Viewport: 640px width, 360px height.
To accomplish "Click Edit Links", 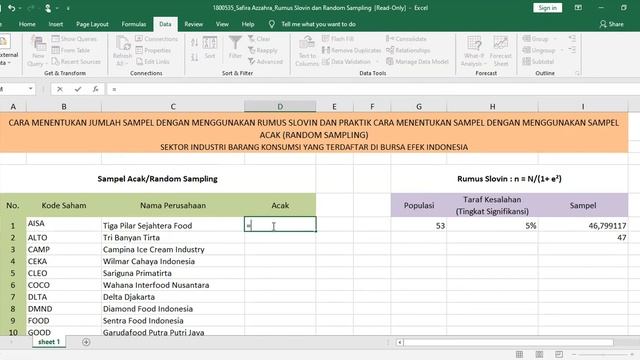I will [152, 62].
